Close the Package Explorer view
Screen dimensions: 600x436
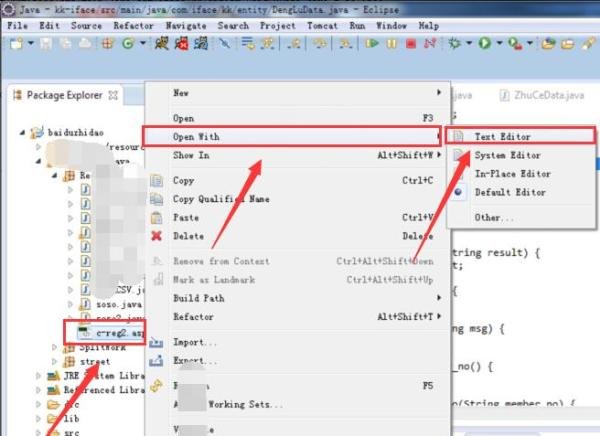[x=113, y=95]
